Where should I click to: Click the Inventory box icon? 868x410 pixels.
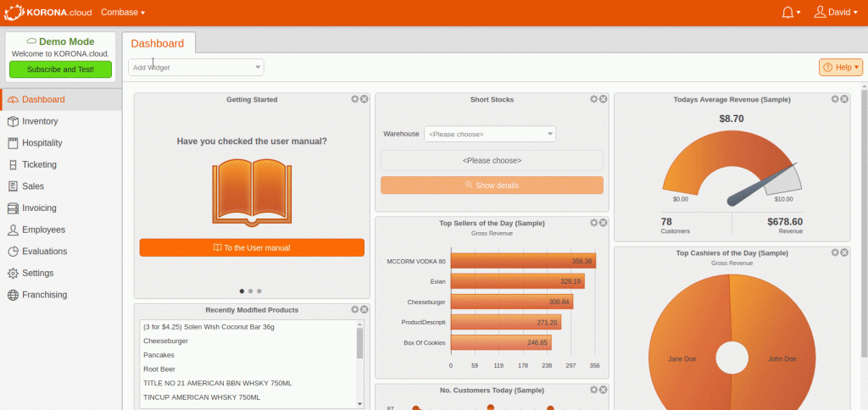coord(13,121)
